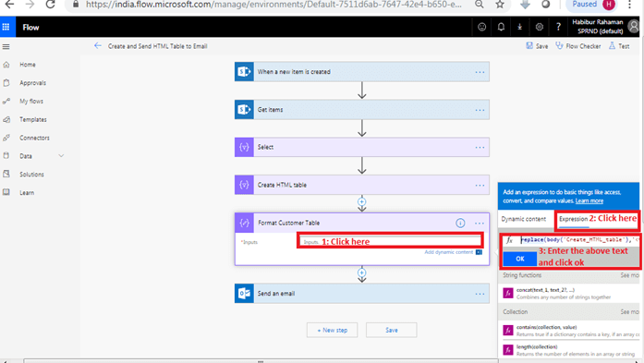Open ellipsis menu on Create HTML table

click(480, 186)
